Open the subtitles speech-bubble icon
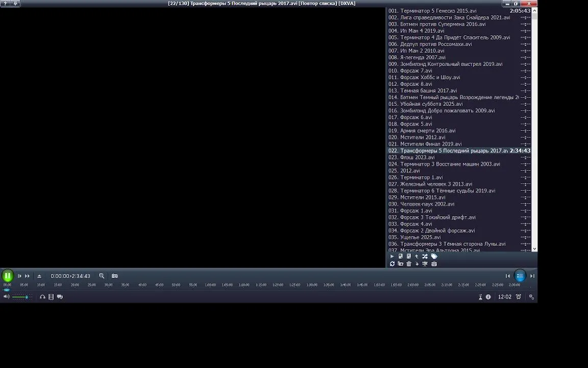This screenshot has height=368, width=588. coord(60,296)
